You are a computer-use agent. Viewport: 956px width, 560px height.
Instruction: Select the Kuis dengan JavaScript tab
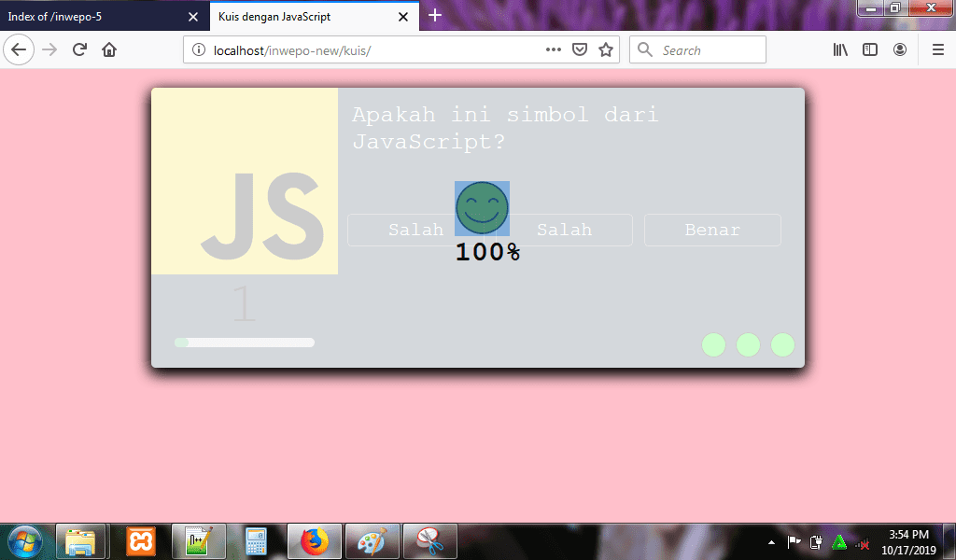(315, 17)
